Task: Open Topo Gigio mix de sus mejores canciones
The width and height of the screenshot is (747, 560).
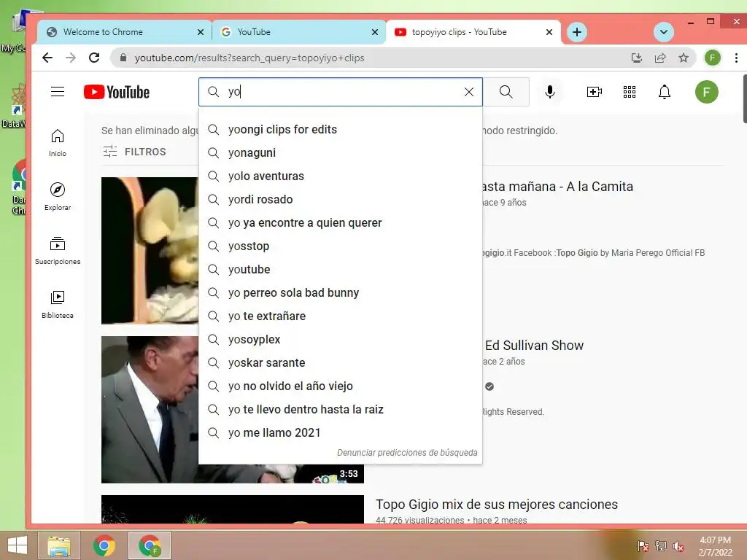Action: click(496, 505)
